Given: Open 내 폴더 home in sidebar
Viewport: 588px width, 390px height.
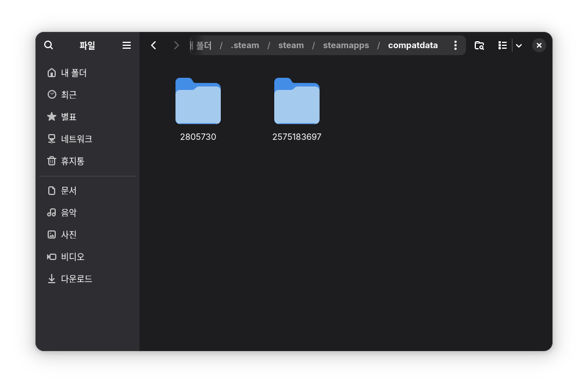Looking at the screenshot, I should (x=73, y=73).
